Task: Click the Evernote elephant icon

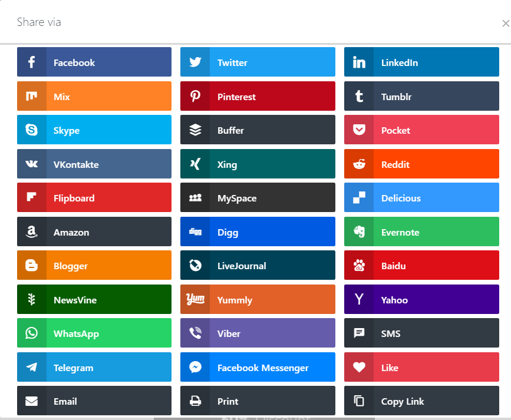Action: coord(359,232)
